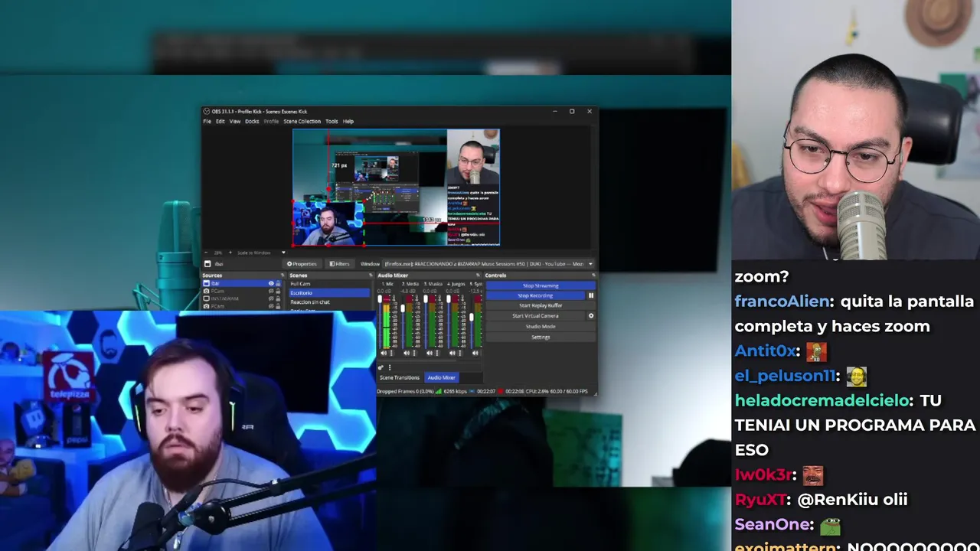Open options menu for Musica channel

pos(437,353)
